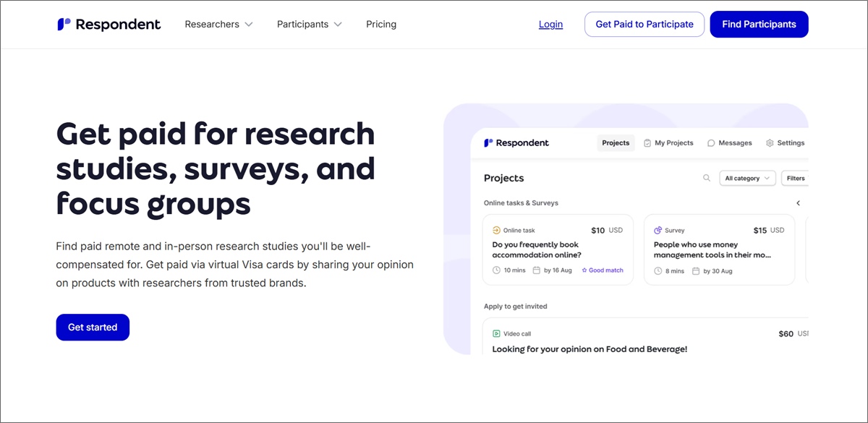
Task: Open 'People who use money management tools' card
Action: click(719, 249)
